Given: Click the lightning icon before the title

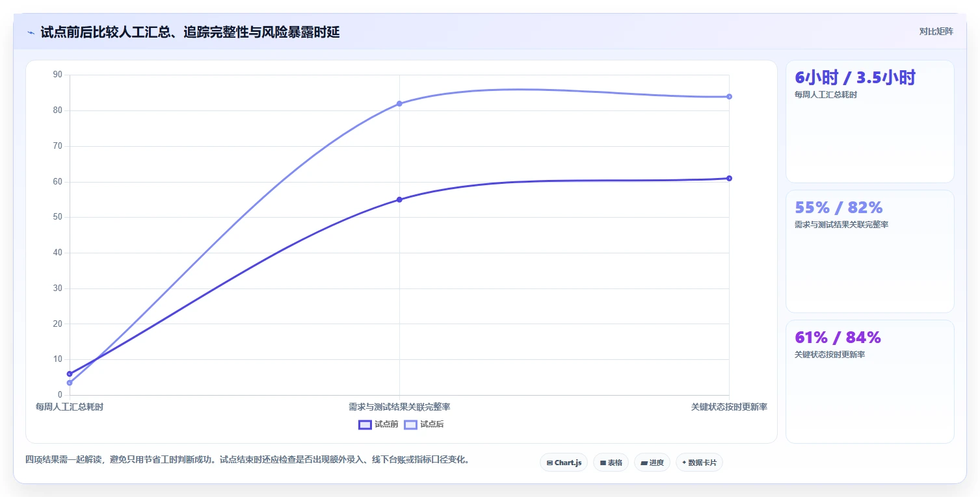Looking at the screenshot, I should point(31,32).
